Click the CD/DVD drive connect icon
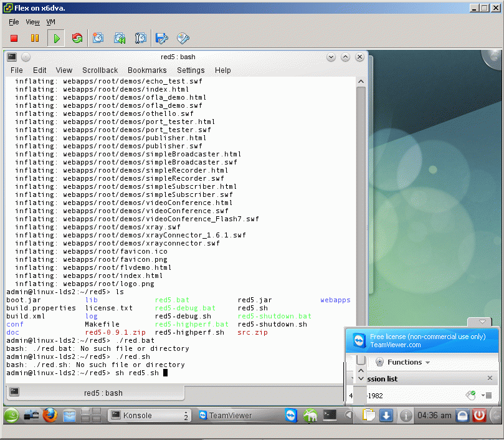504x440 pixels. [183, 38]
